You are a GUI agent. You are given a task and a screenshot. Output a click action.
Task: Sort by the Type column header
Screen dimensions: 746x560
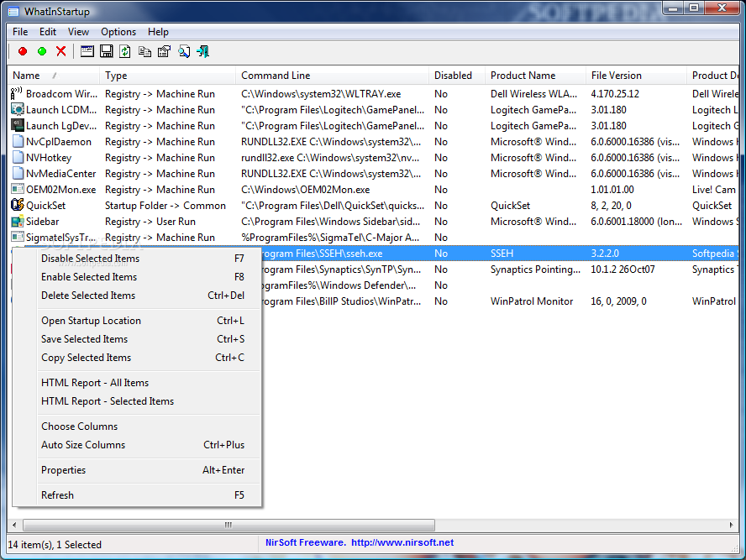(167, 76)
